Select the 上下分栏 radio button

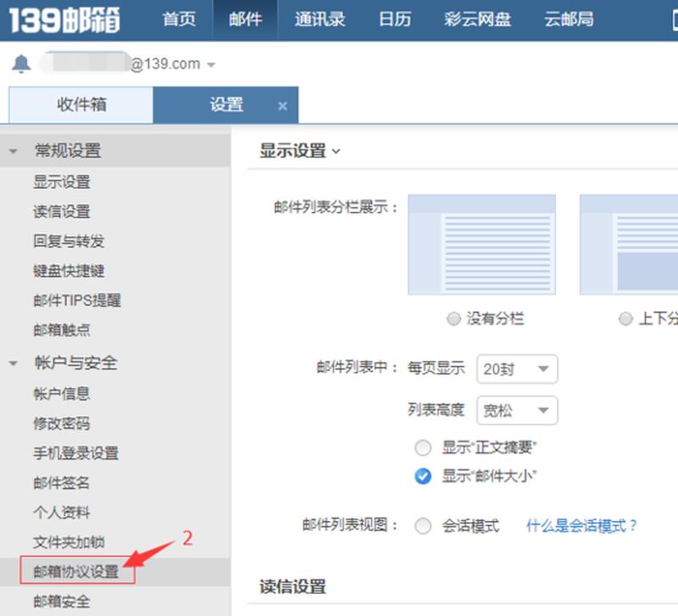625,319
